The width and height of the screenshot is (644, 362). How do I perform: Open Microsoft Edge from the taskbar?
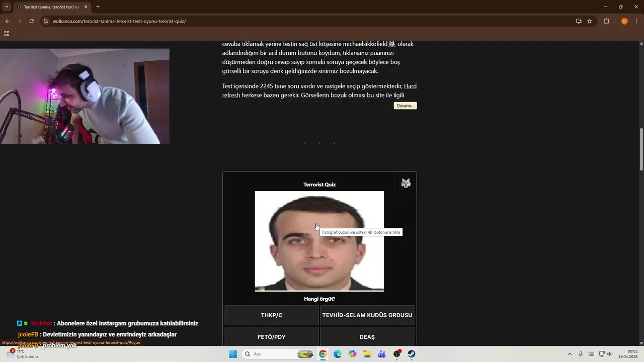(338, 354)
